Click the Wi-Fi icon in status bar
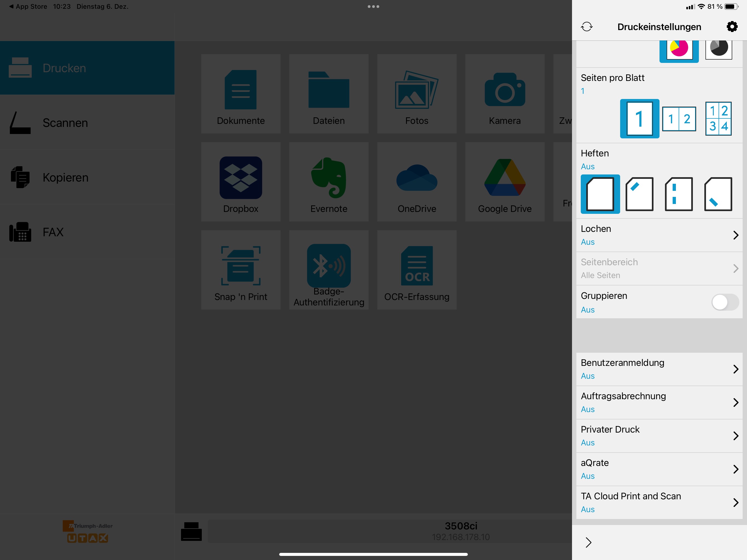 (x=701, y=6)
